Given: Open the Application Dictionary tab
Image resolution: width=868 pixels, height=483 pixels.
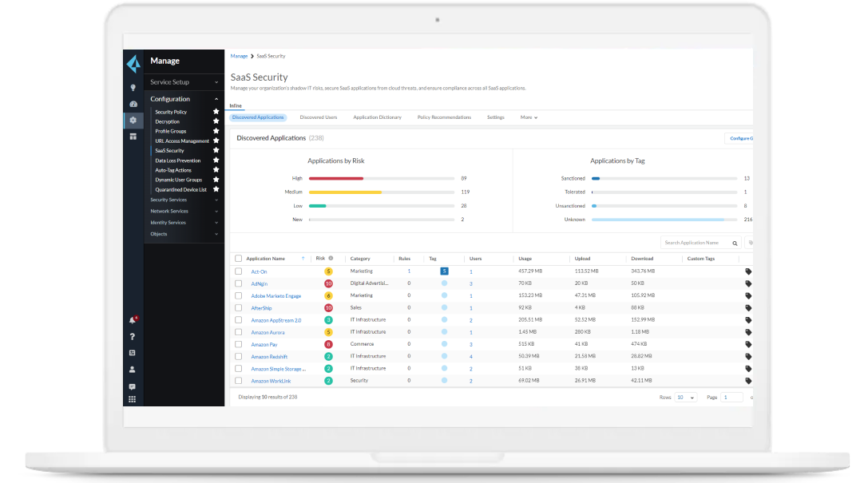Looking at the screenshot, I should [377, 117].
